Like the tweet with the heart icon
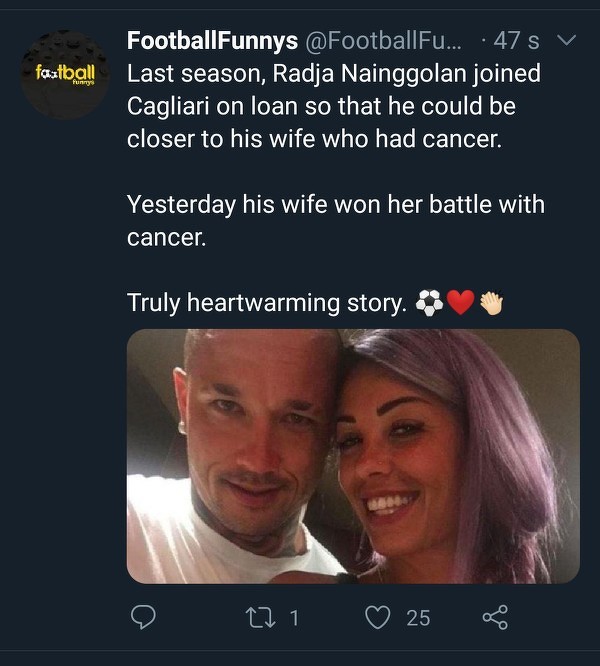Viewport: 600px width, 666px height. (x=377, y=618)
